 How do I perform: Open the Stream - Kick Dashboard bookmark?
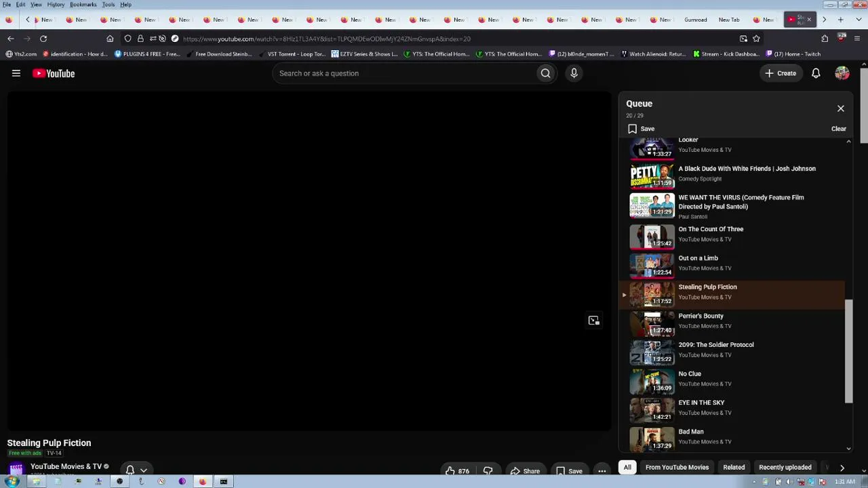coord(726,54)
